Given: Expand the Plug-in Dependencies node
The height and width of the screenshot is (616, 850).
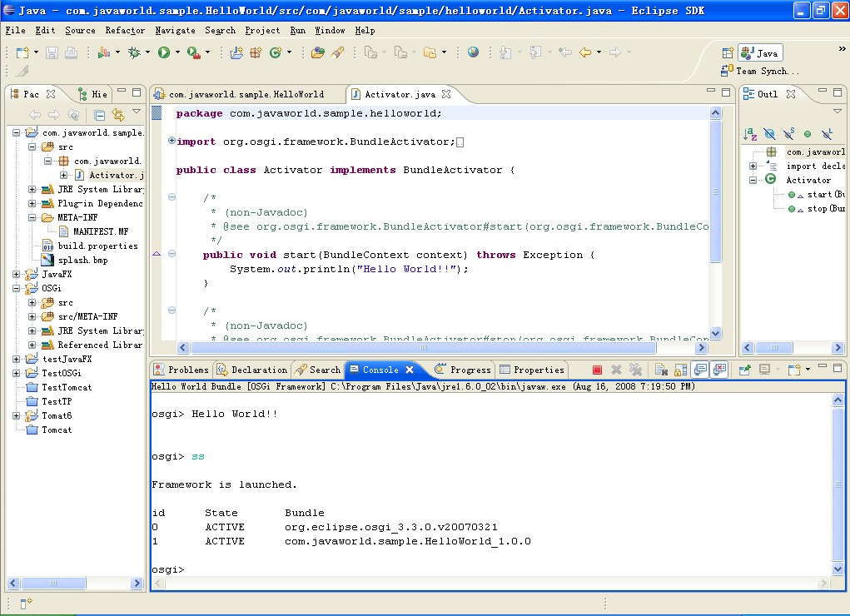Looking at the screenshot, I should click(x=32, y=203).
